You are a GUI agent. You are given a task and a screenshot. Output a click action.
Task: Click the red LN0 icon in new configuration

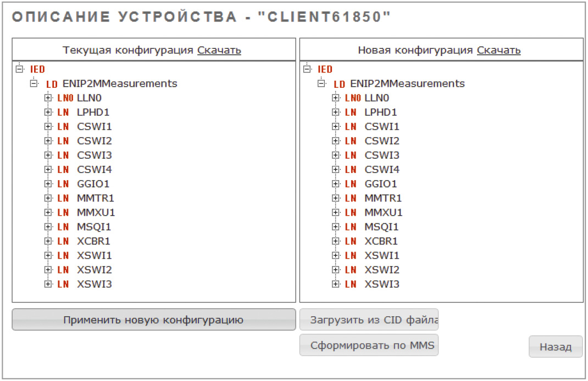click(353, 98)
